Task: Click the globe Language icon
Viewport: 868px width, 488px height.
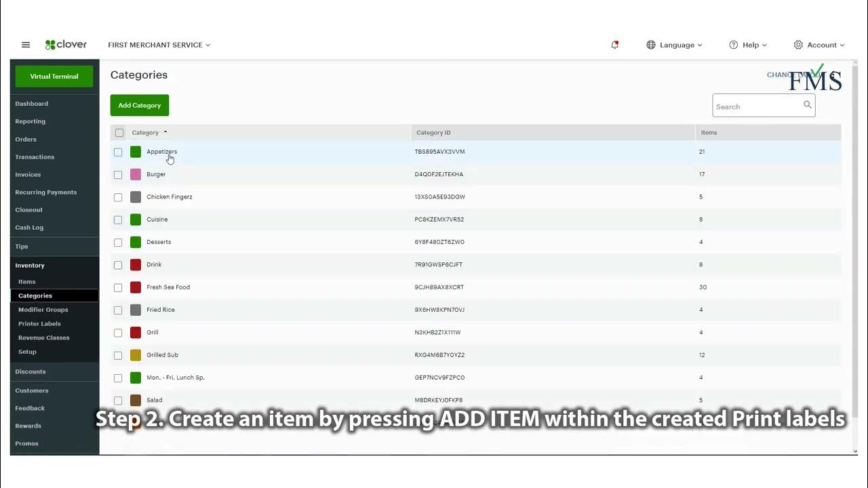Action: click(651, 45)
